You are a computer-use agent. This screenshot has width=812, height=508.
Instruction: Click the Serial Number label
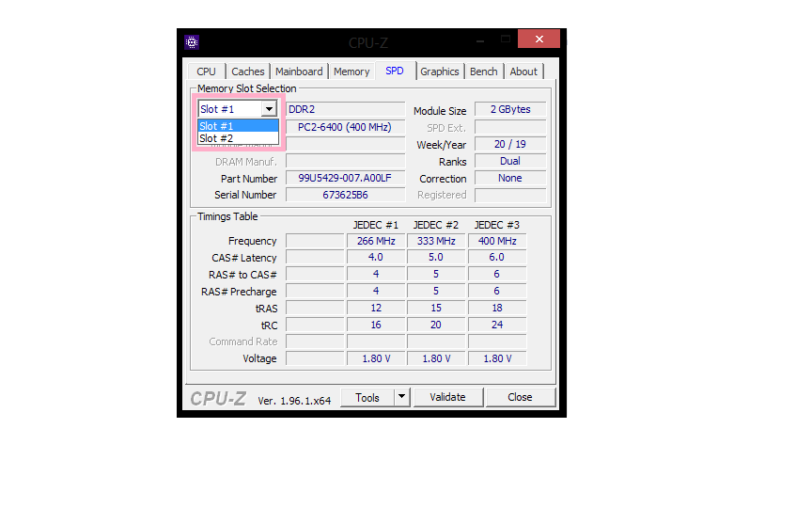pyautogui.click(x=245, y=195)
